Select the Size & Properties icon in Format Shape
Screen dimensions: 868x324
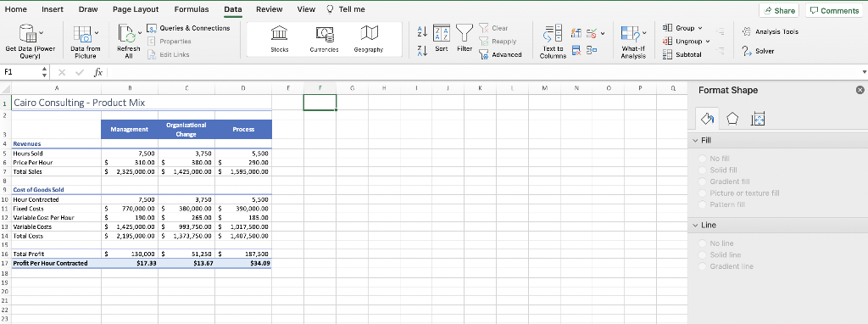(758, 118)
